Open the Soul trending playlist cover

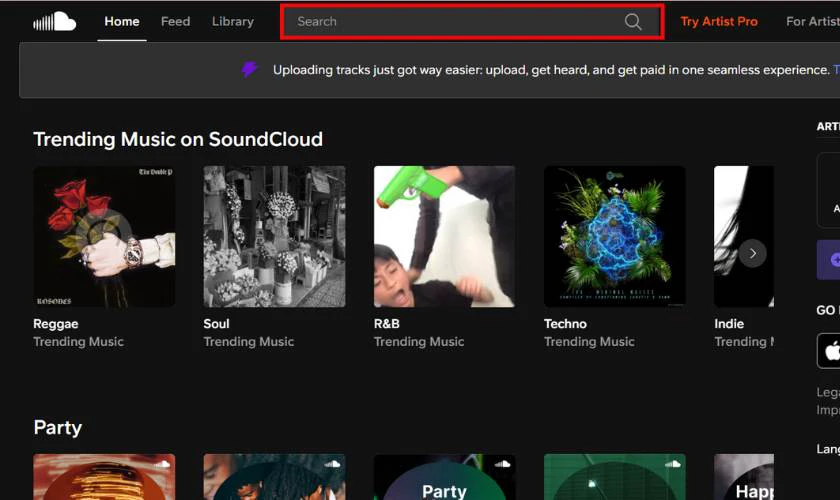pos(274,236)
